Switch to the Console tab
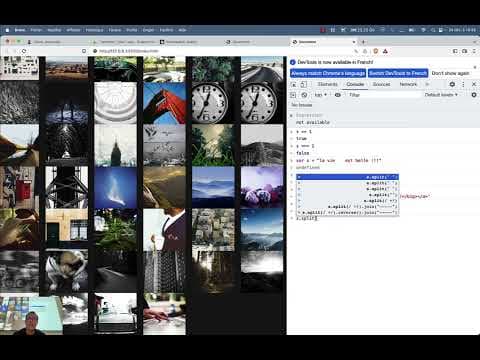Viewport: 480px width, 360px height. click(355, 84)
